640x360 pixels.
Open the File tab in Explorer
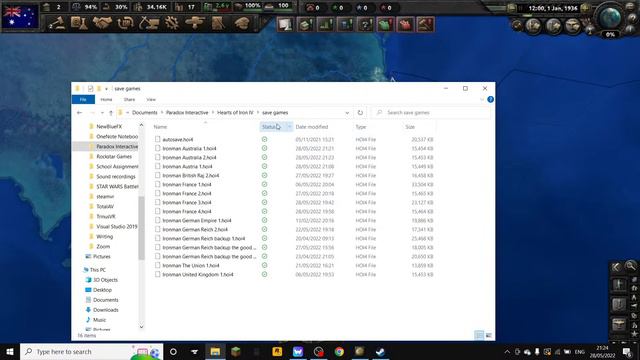point(83,100)
